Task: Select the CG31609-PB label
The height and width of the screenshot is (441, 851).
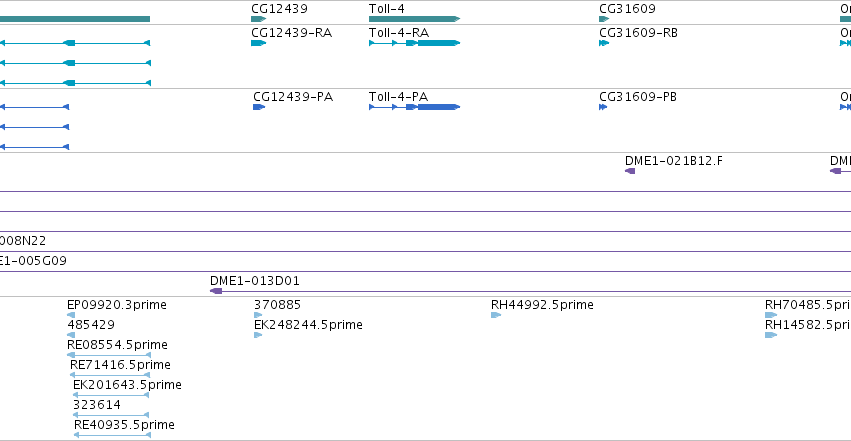Action: [x=638, y=97]
